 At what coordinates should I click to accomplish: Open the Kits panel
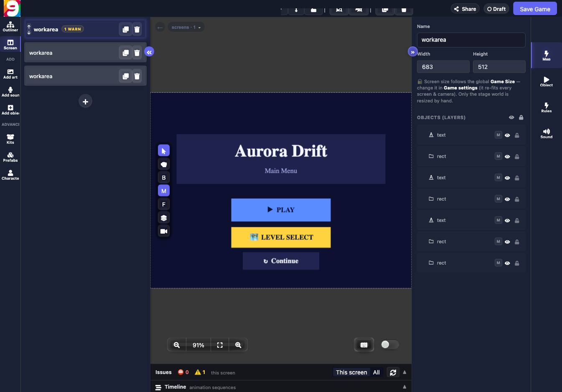tap(10, 139)
